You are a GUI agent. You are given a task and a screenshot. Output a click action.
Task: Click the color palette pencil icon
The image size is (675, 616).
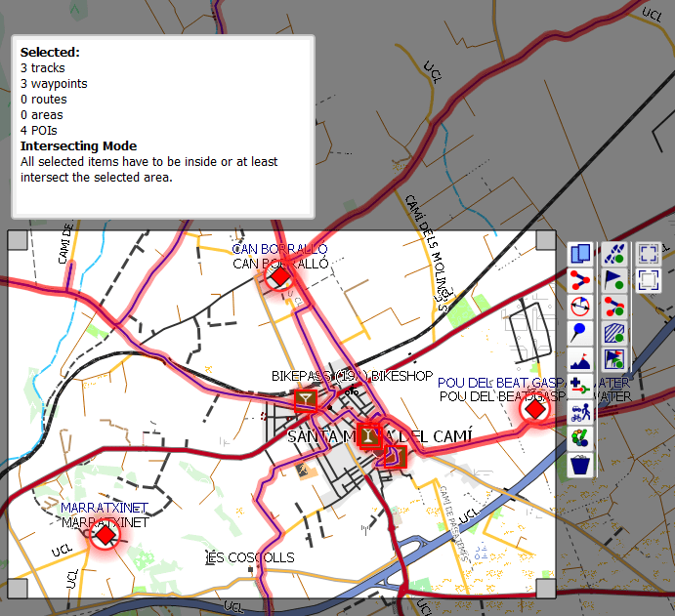[x=580, y=438]
